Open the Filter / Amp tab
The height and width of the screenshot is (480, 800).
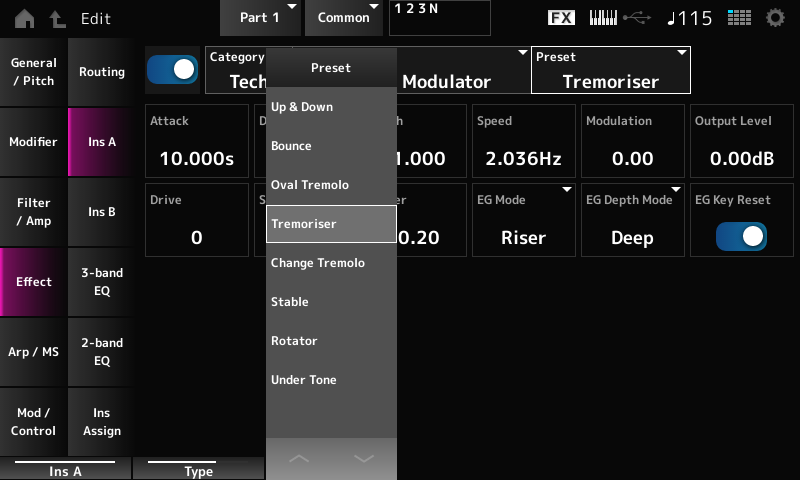(33, 211)
